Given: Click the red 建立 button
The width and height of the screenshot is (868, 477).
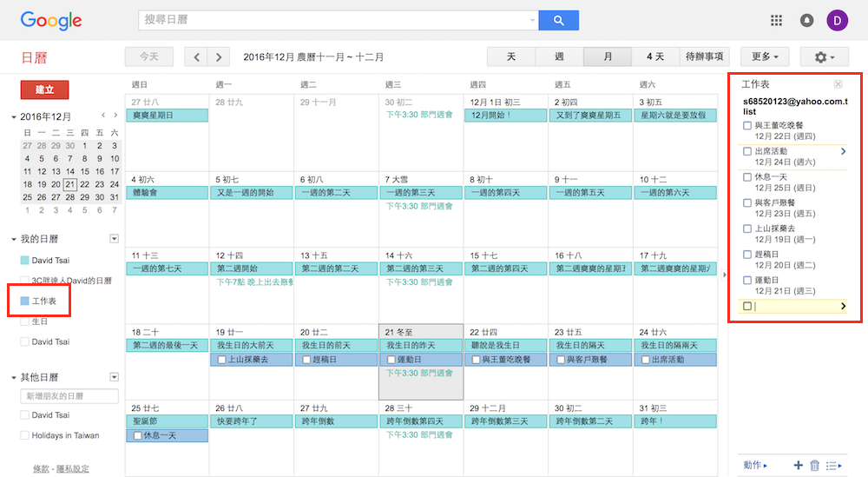Looking at the screenshot, I should coord(44,89).
